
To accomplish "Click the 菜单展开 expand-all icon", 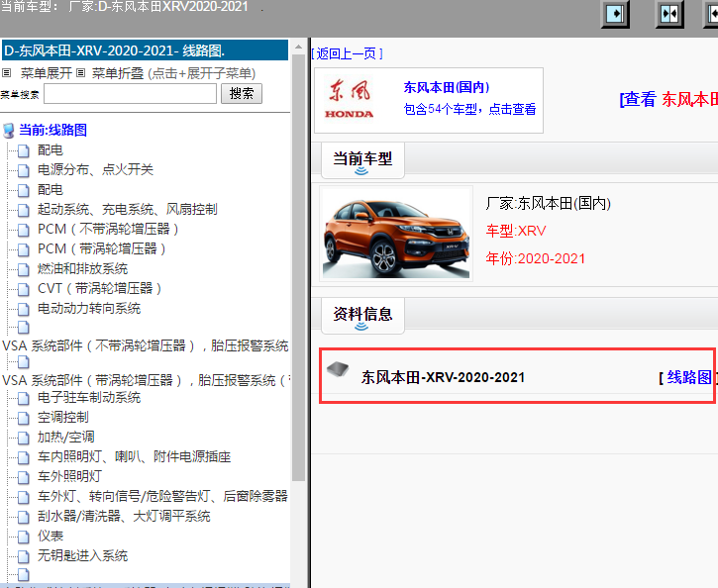I will pyautogui.click(x=6, y=72).
